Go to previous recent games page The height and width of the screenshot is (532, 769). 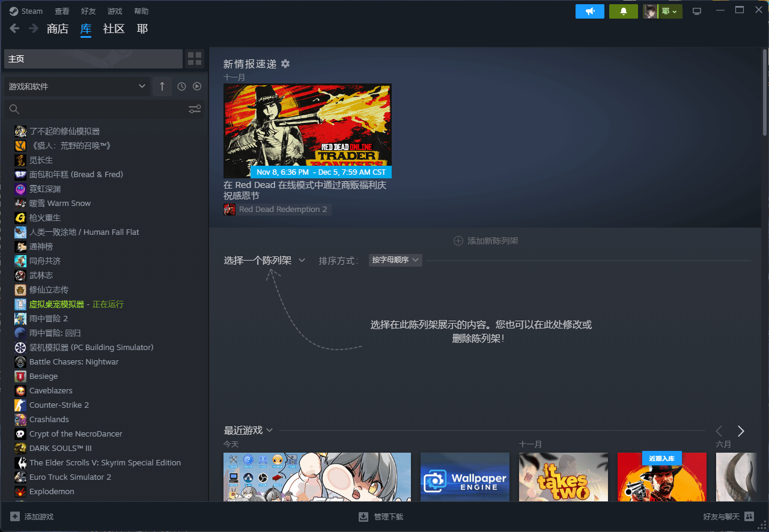coord(719,431)
